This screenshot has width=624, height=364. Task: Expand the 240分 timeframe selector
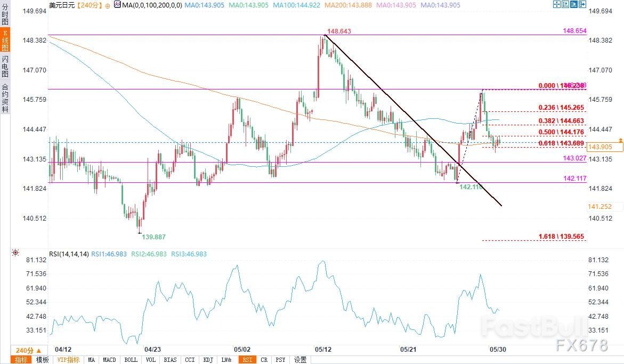click(27, 350)
